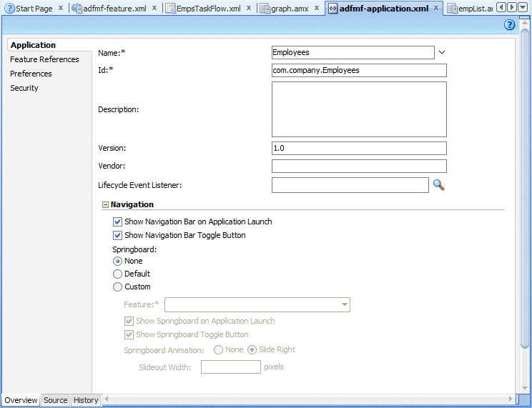The image size is (532, 408).
Task: Select Slide Right springboard animation
Action: [x=252, y=349]
